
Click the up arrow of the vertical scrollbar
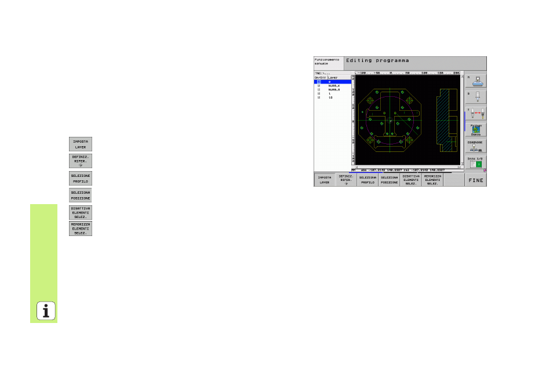point(462,77)
